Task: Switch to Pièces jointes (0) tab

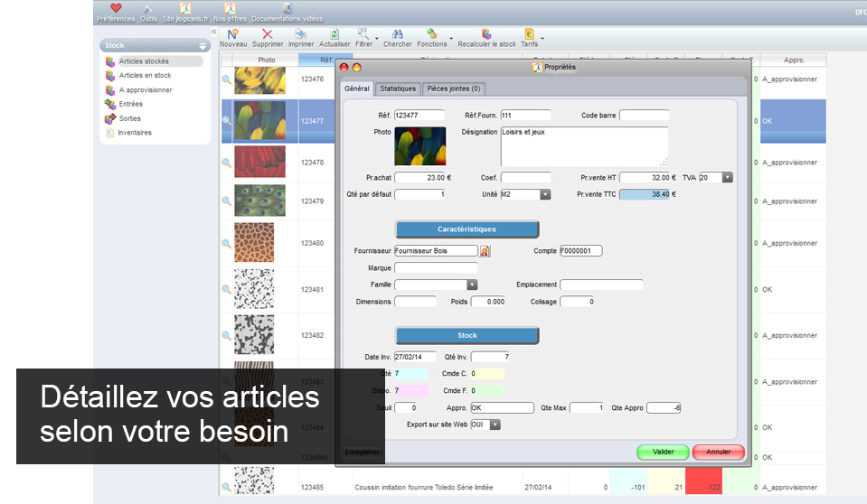Action: click(454, 89)
